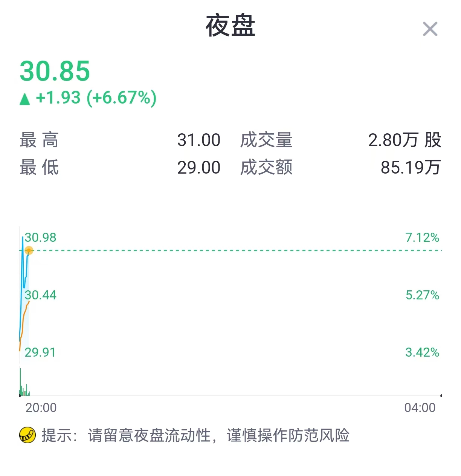Close the 夜盘 panel with X icon
The image size is (461, 476).
point(430,29)
